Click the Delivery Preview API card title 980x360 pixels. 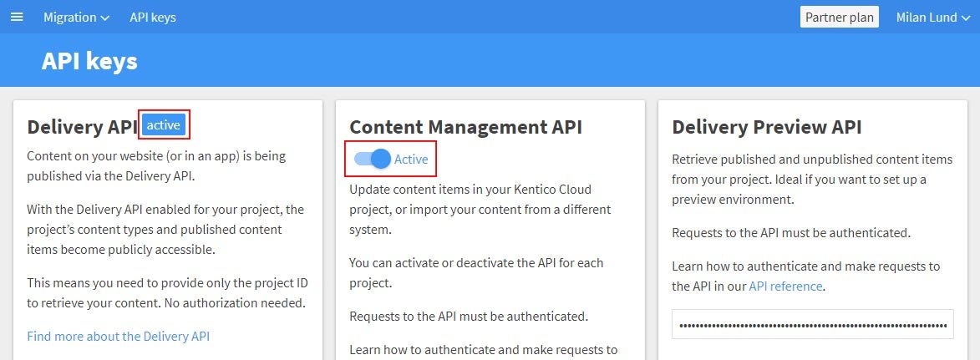pos(767,127)
